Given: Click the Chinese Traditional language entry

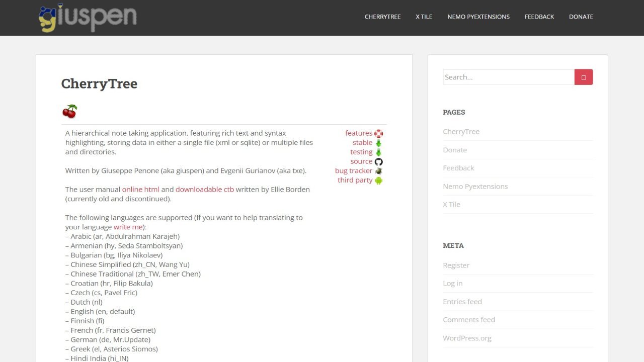Looking at the screenshot, I should (x=133, y=274).
